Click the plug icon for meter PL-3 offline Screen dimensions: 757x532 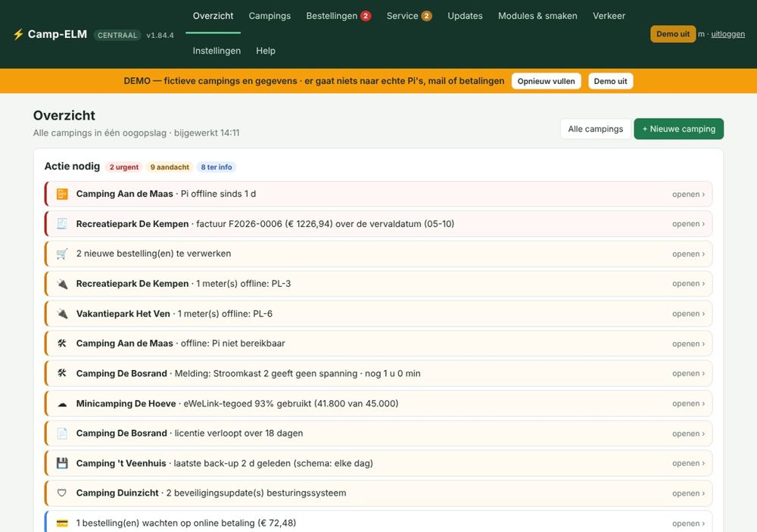(62, 283)
